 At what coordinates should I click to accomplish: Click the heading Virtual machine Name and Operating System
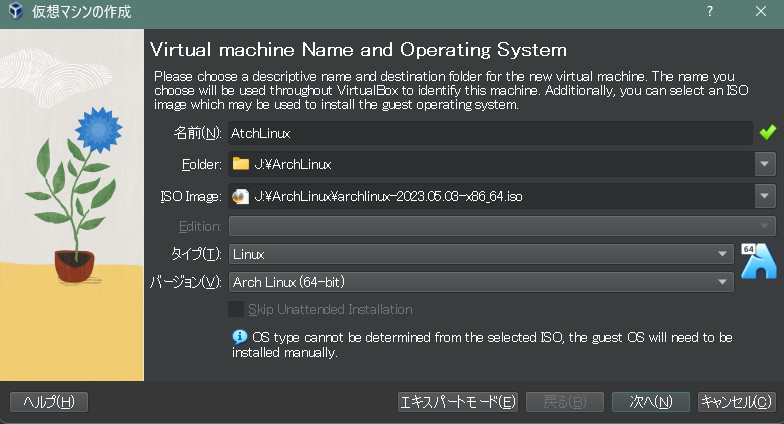358,50
